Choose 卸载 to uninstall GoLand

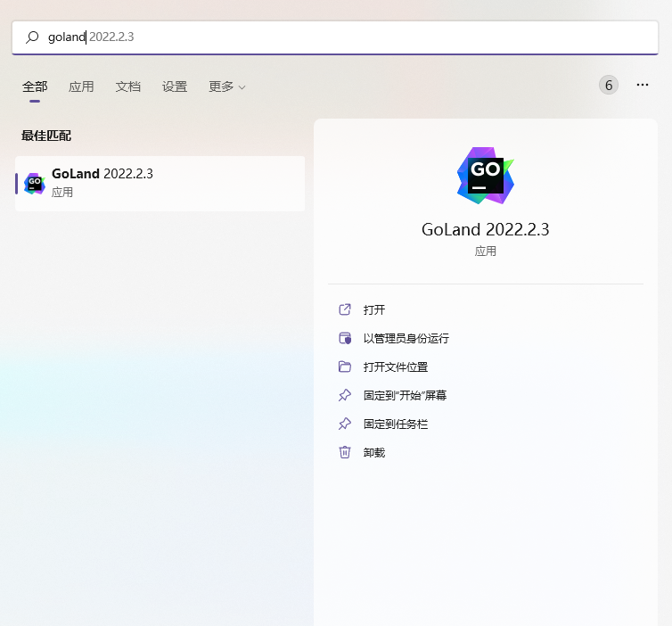tap(374, 452)
